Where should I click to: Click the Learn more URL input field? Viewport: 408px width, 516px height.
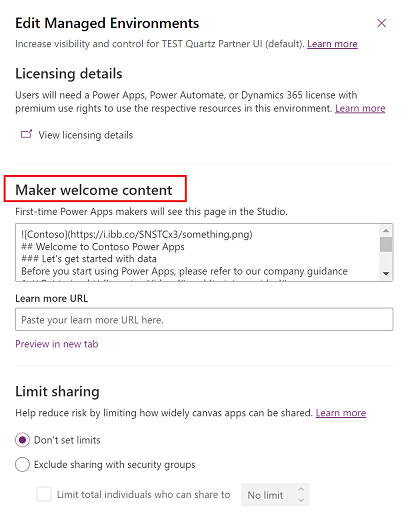click(x=204, y=319)
